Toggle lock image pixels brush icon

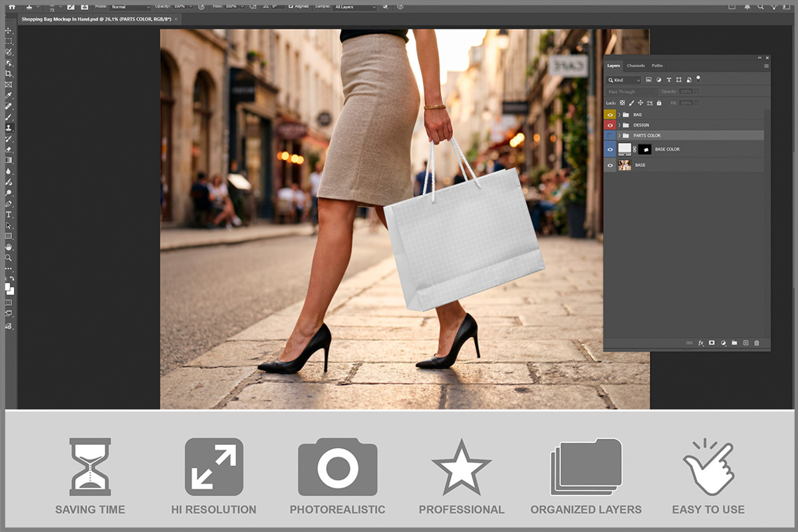631,103
